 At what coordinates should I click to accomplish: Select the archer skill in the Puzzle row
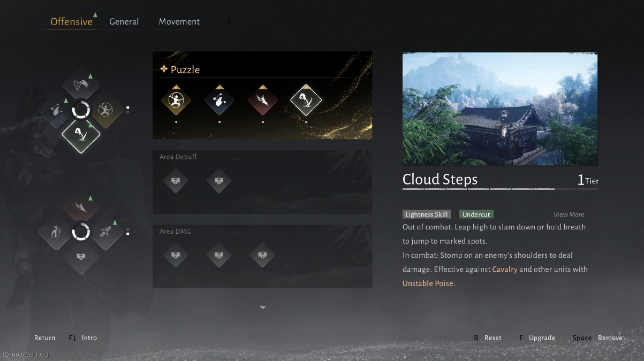point(176,100)
